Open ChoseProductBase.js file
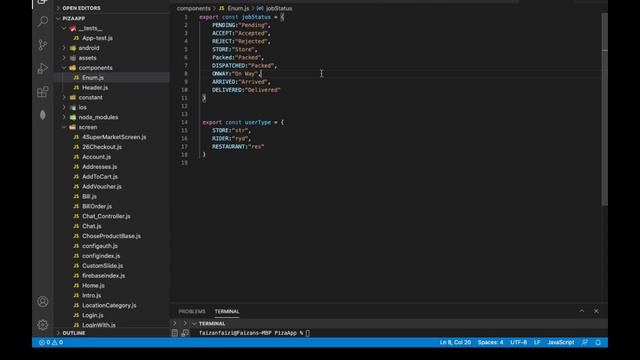The image size is (640, 360). (111, 236)
